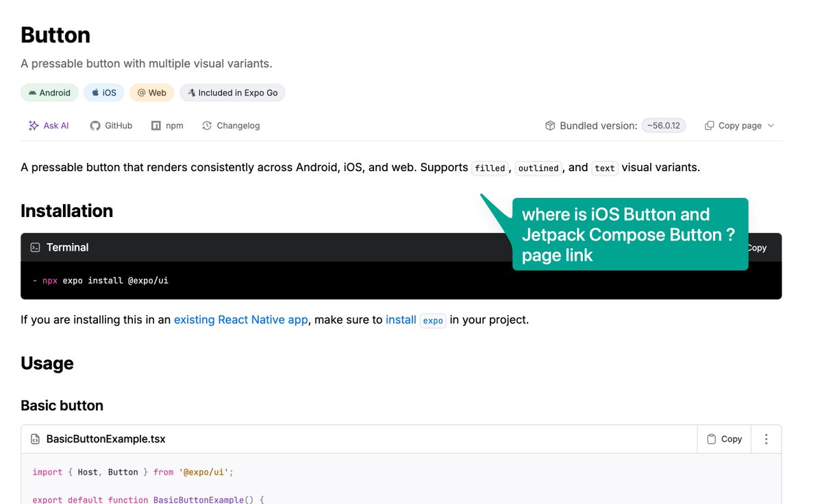Click the Copy page clipboard icon
Viewport: 822px width, 504px height.
(x=710, y=126)
